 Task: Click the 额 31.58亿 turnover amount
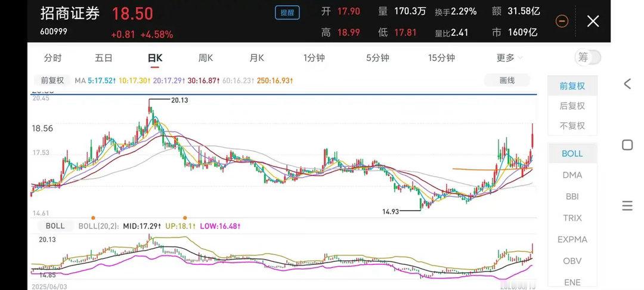[515, 11]
